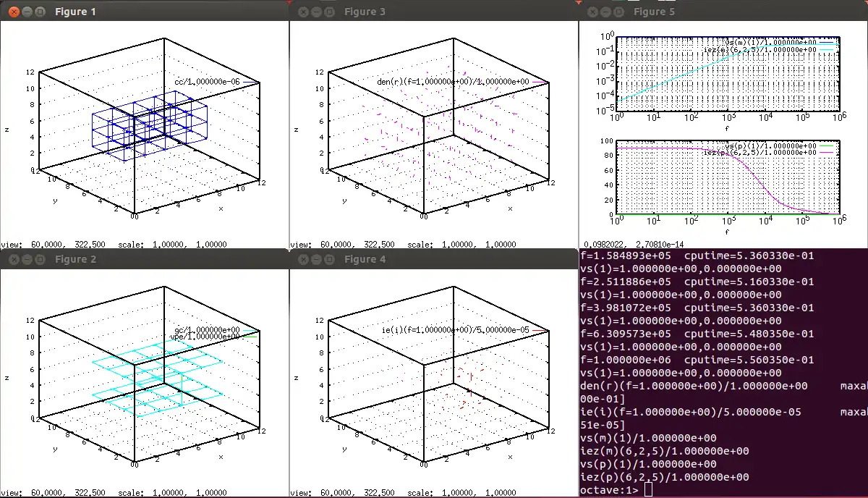
Task: Close the Figure 3 window
Action: click(303, 12)
